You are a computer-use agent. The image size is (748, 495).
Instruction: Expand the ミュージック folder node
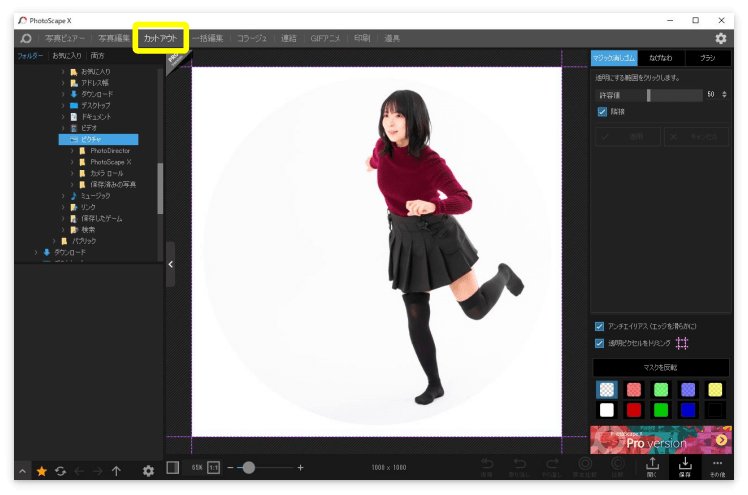63,196
